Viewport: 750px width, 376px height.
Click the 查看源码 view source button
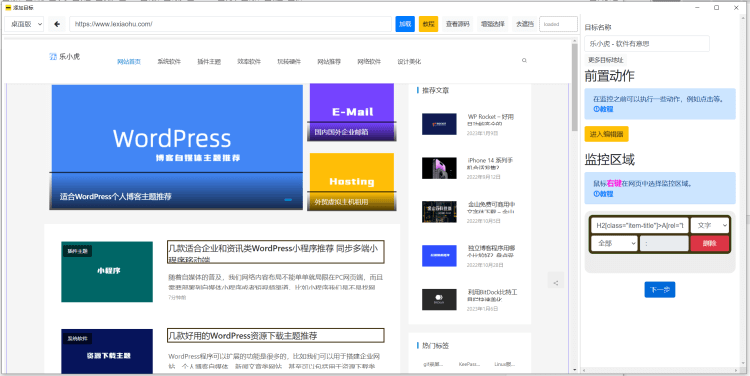(458, 24)
